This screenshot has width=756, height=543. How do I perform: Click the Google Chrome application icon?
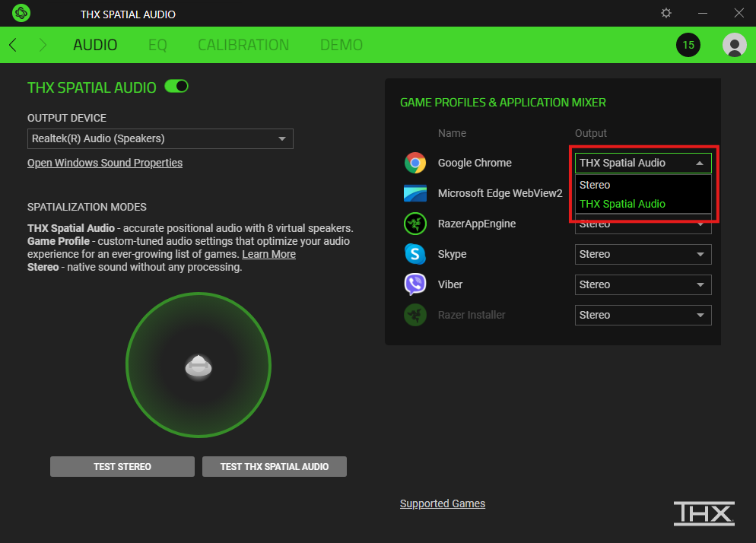pyautogui.click(x=415, y=162)
